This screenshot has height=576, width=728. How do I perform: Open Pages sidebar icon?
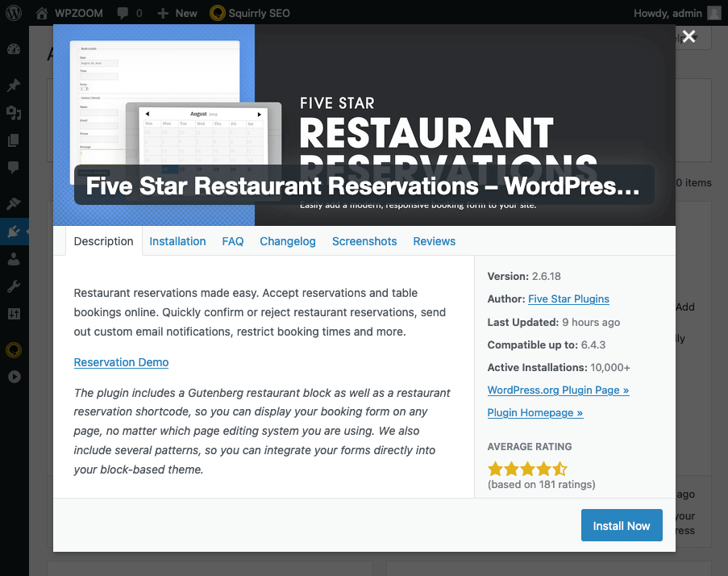[14, 140]
